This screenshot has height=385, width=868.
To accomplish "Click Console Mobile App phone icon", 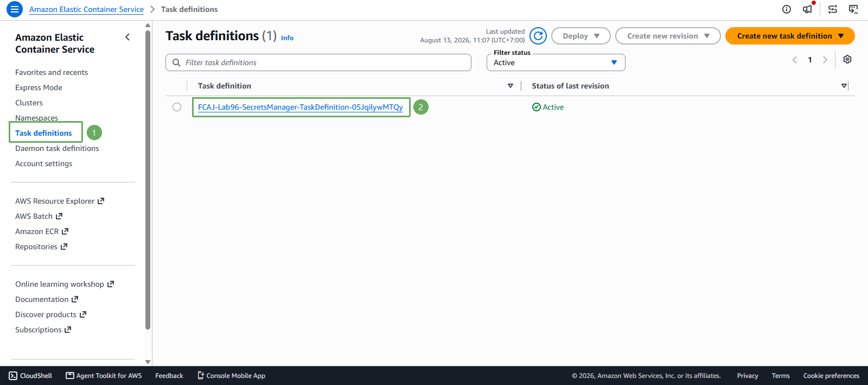I will coord(201,375).
